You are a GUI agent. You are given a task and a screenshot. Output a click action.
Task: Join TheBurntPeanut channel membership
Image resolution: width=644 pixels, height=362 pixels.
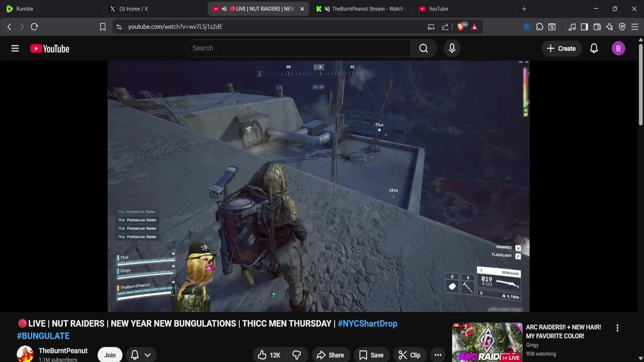(110, 355)
